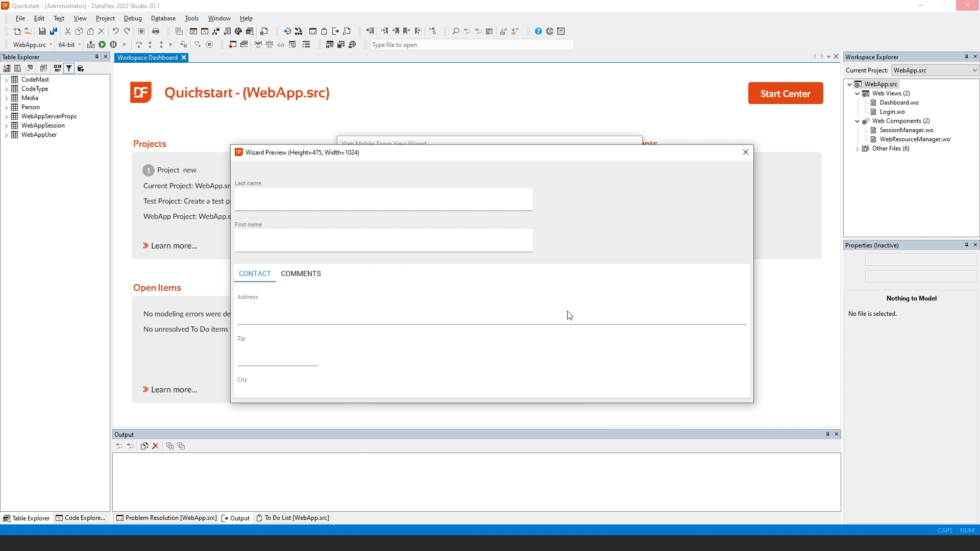Image resolution: width=980 pixels, height=551 pixels.
Task: Expand the CodeType table node
Action: click(6, 89)
